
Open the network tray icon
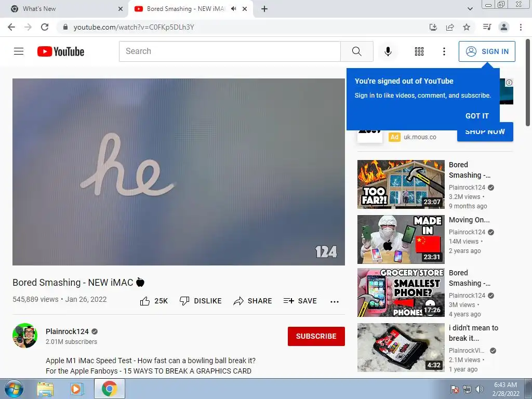point(467,389)
